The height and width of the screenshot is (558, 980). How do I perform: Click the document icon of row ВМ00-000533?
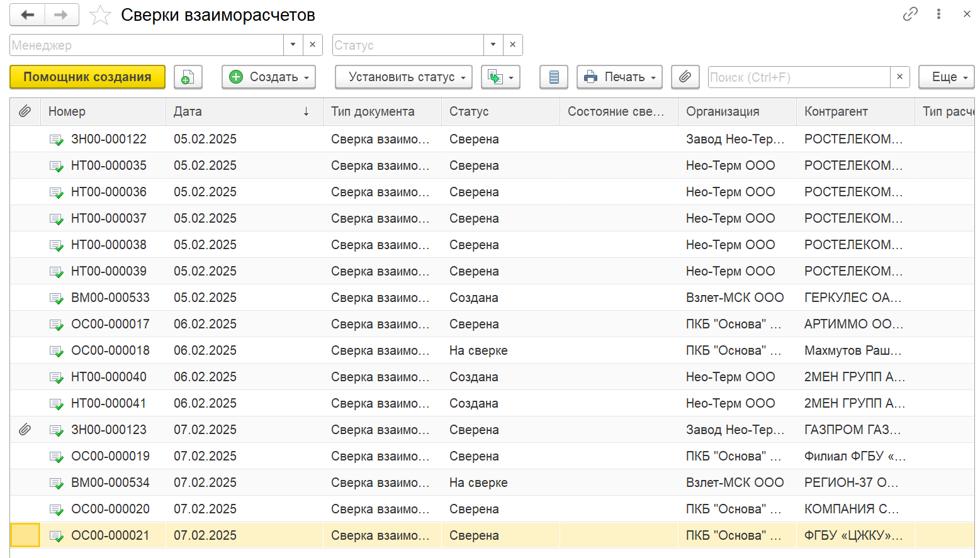pos(57,298)
